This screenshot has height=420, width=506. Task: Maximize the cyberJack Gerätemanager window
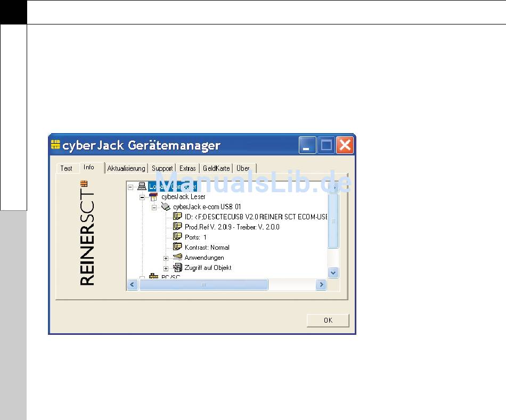326,145
